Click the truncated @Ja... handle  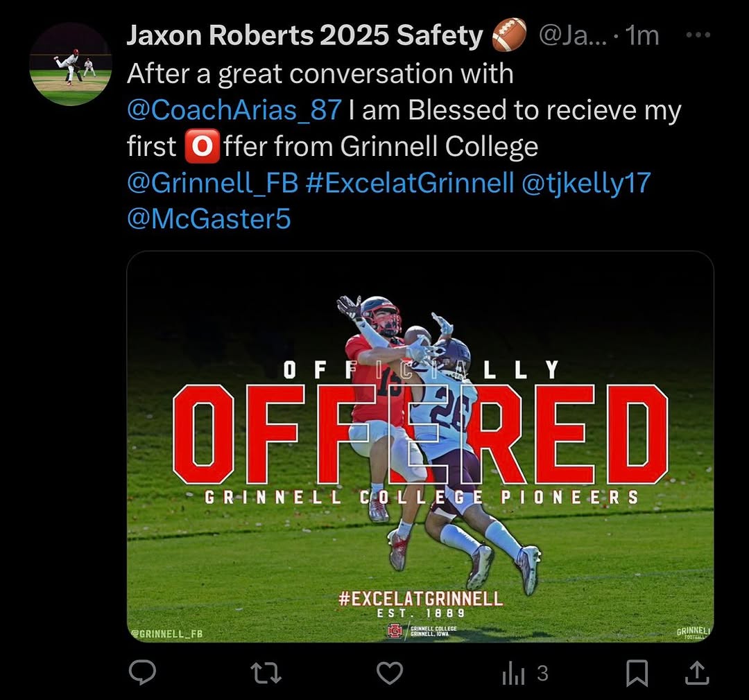click(x=573, y=35)
